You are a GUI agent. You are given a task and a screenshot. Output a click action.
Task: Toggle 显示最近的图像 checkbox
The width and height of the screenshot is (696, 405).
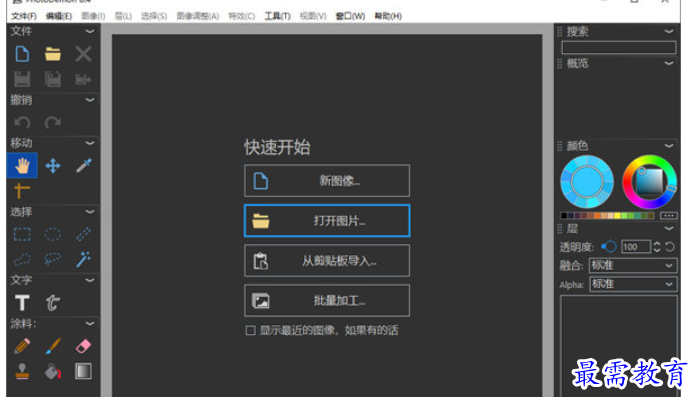pos(250,330)
